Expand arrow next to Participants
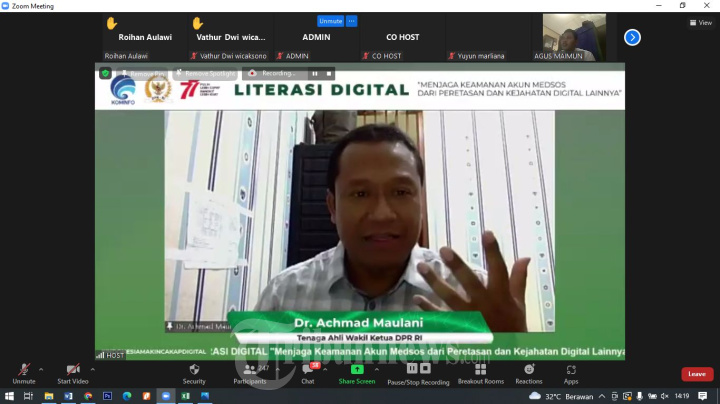This screenshot has width=720, height=404. 277,369
